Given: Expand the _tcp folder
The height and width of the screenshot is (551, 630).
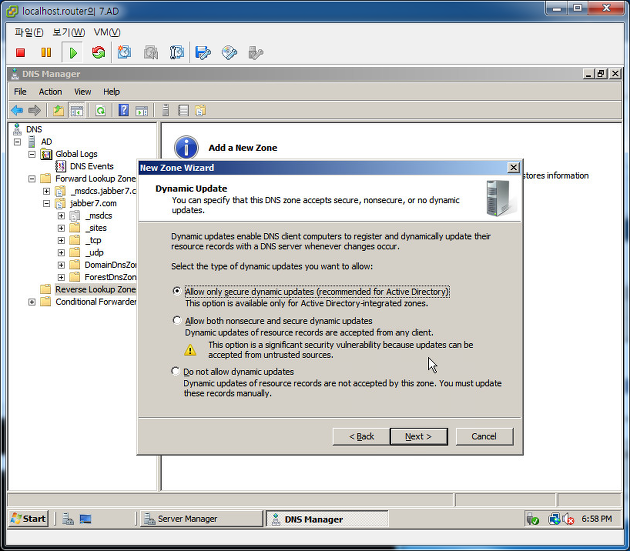Looking at the screenshot, I should pyautogui.click(x=61, y=240).
